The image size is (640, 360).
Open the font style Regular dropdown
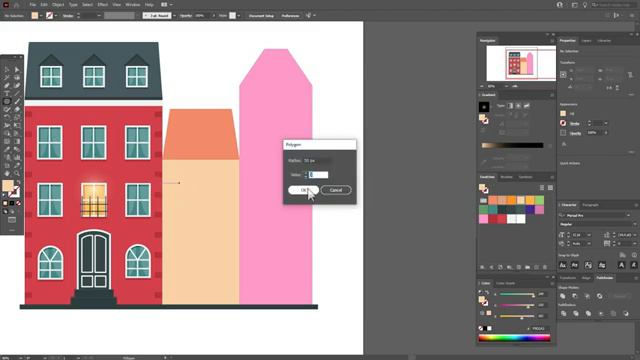tap(635, 224)
